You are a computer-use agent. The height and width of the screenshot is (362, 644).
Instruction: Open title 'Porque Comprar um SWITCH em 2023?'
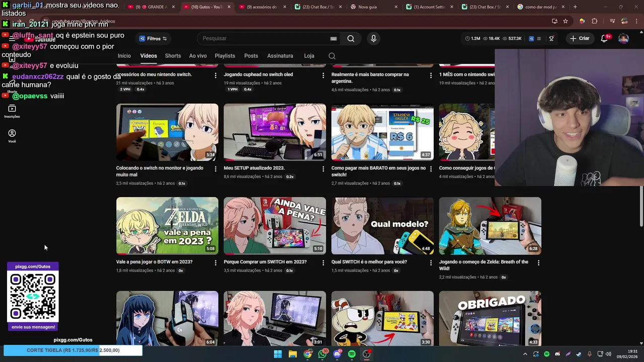pyautogui.click(x=265, y=262)
